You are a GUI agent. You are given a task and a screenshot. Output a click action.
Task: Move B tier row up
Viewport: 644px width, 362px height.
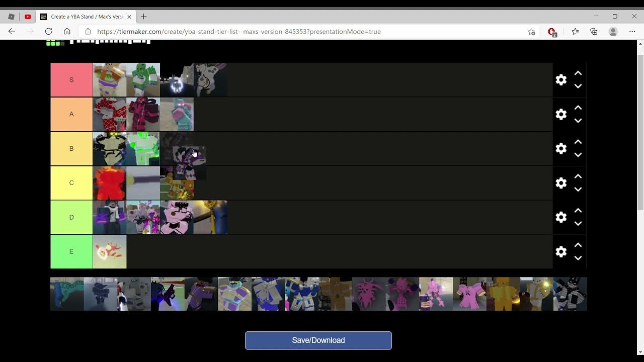(578, 142)
